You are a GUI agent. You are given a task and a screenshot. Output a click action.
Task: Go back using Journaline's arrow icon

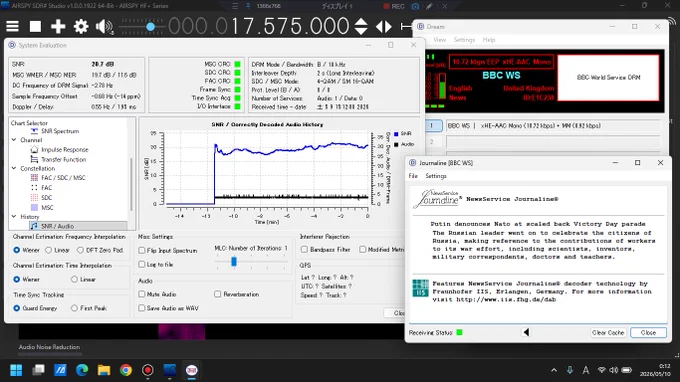[526, 332]
